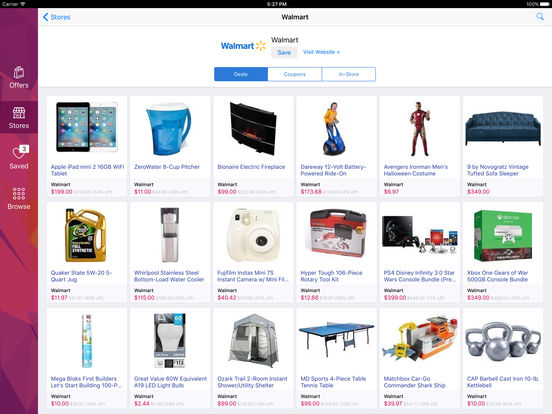Open the Offers section in sidebar
Viewport: 552px width, 414px height.
(19, 77)
